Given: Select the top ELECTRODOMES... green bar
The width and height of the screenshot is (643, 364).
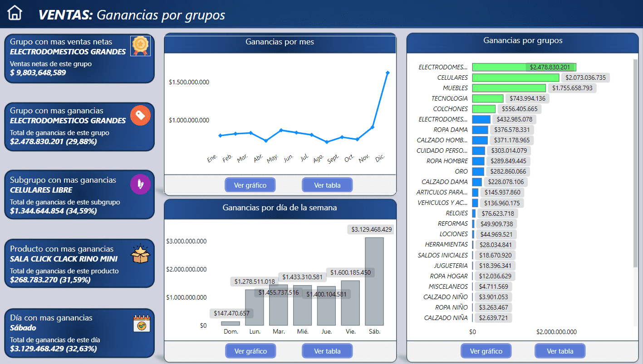Looking at the screenshot, I should (x=524, y=67).
